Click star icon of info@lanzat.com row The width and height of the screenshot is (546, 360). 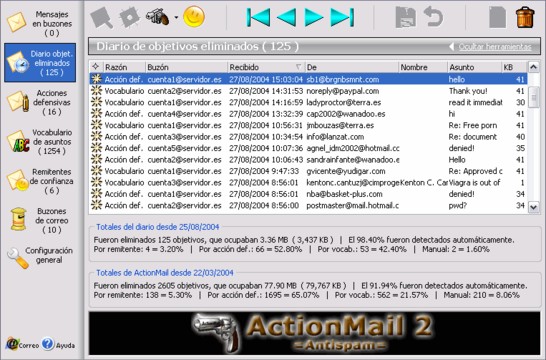[96, 136]
